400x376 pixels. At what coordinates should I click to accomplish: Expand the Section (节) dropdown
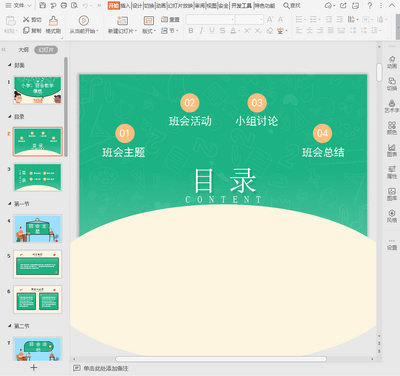(x=170, y=31)
